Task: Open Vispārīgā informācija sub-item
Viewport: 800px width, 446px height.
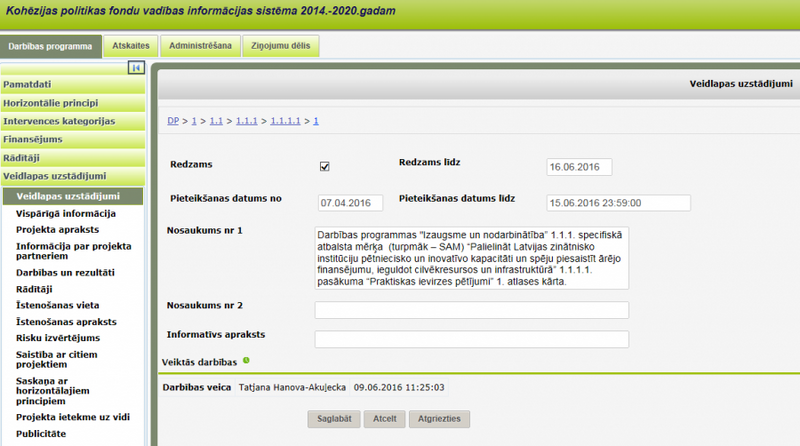Action: point(66,213)
